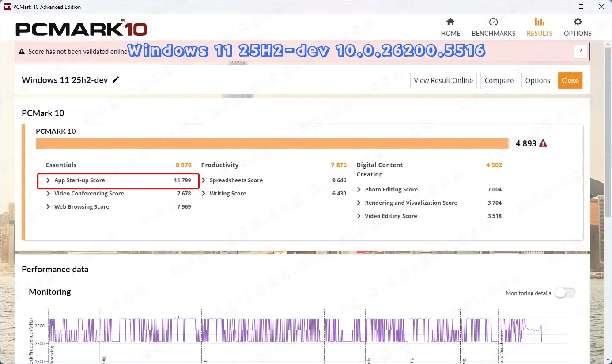Click the Score has not been validated message
The width and height of the screenshot is (612, 364).
79,52
